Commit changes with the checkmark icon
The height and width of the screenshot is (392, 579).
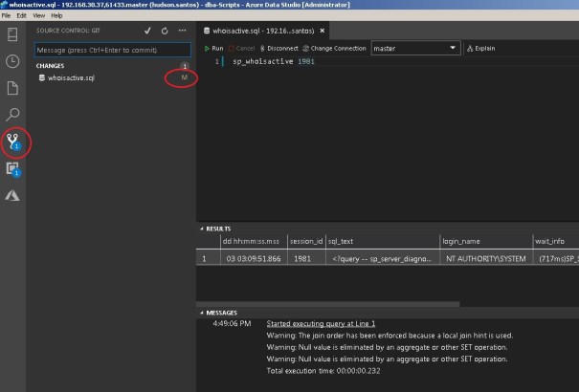click(x=147, y=31)
